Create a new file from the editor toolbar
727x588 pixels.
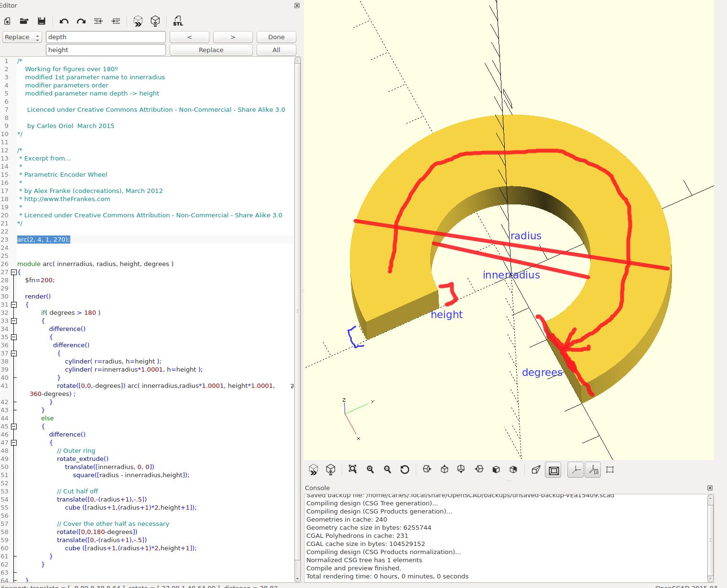pyautogui.click(x=7, y=21)
